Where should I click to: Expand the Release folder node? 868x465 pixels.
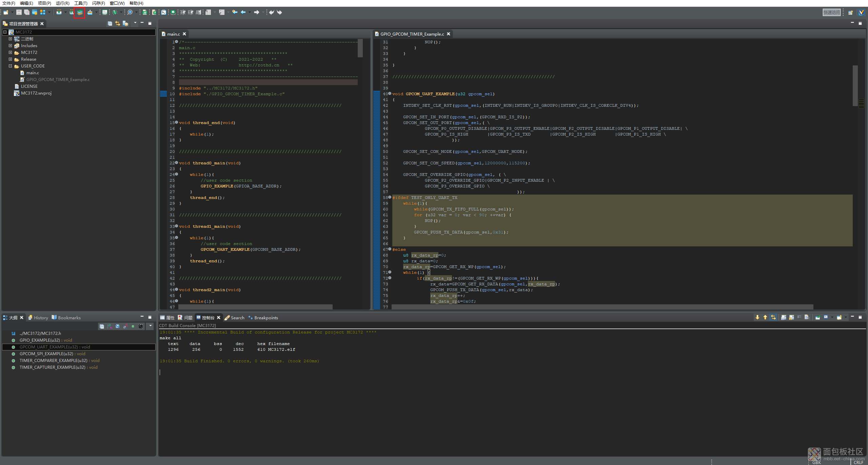pyautogui.click(x=10, y=59)
